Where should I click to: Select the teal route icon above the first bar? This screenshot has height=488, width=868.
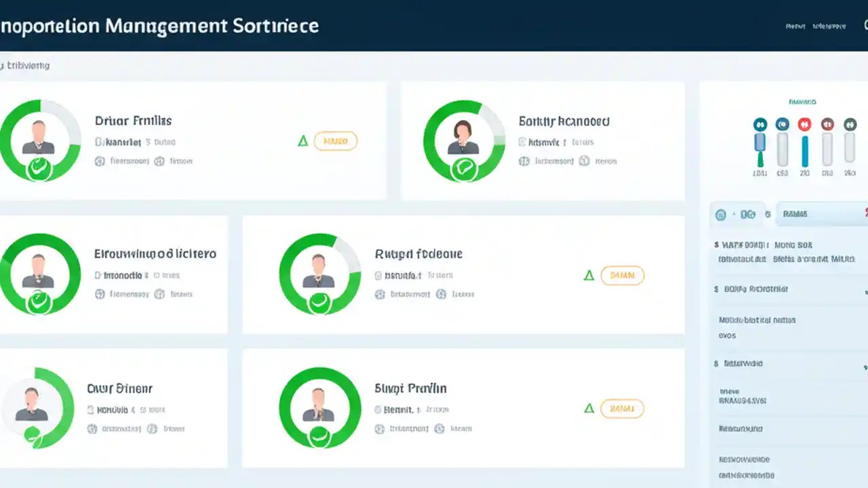pyautogui.click(x=760, y=124)
